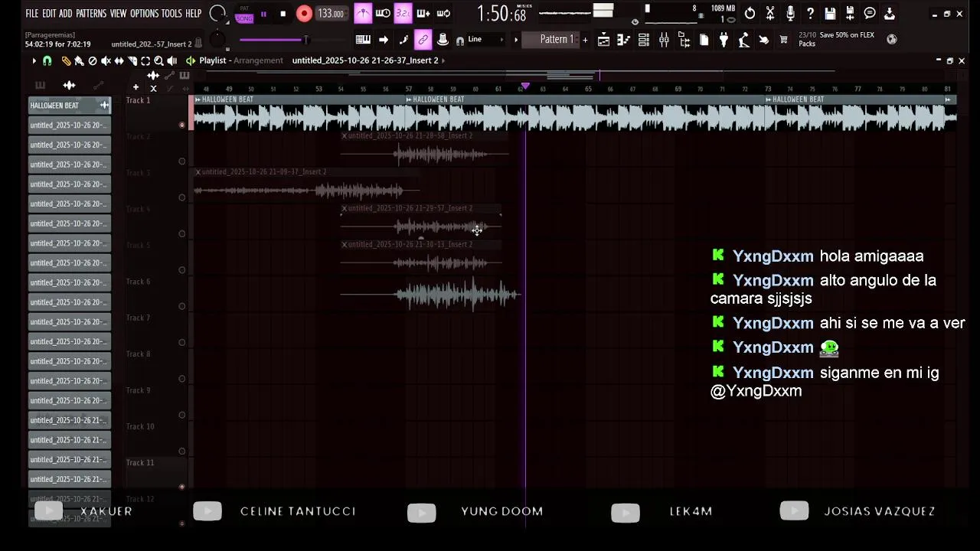Image resolution: width=980 pixels, height=551 pixels.
Task: Select the slice tool icon
Action: tap(132, 60)
